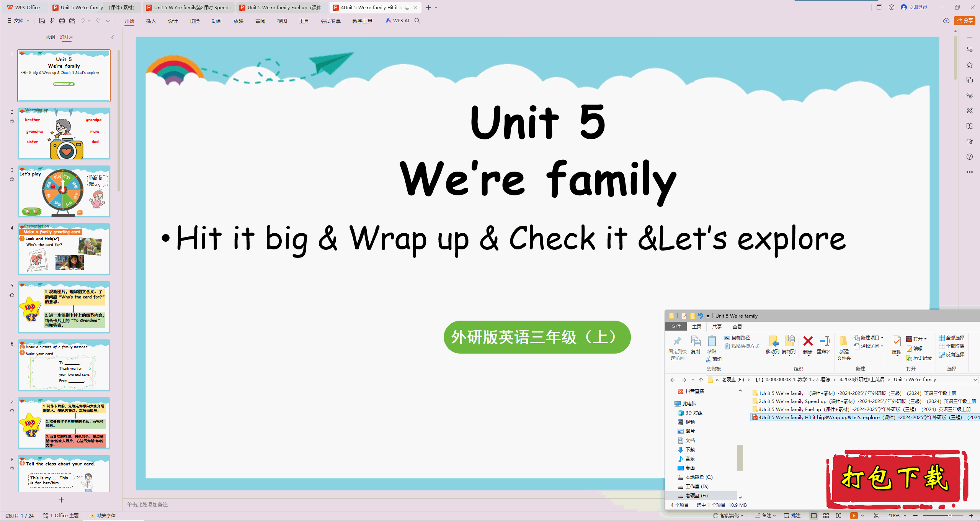Click the orange 分享 share button
The width and height of the screenshot is (980, 521).
pyautogui.click(x=965, y=21)
